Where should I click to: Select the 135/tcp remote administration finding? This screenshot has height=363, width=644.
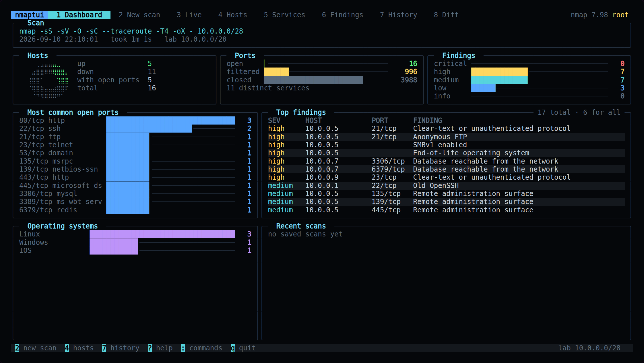click(x=446, y=194)
